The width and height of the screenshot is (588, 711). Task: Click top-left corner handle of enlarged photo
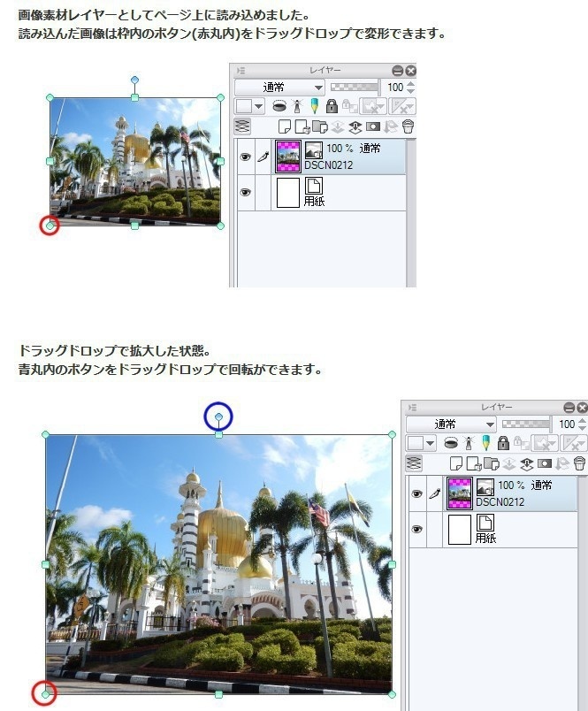point(45,435)
